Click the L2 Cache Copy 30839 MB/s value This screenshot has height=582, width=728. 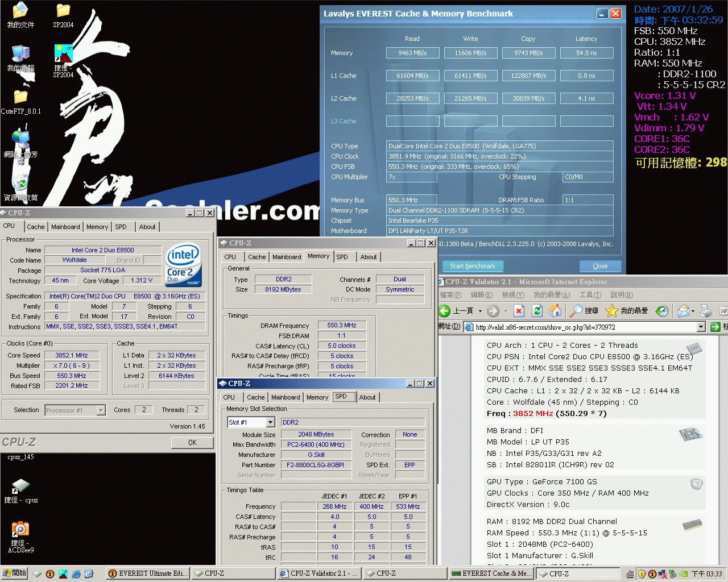[x=528, y=98]
